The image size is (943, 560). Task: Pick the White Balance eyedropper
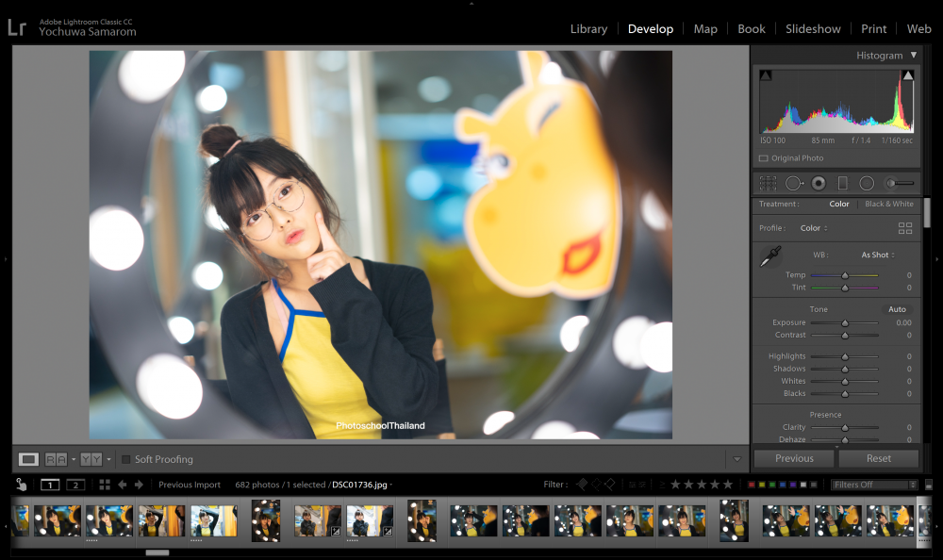pyautogui.click(x=770, y=256)
